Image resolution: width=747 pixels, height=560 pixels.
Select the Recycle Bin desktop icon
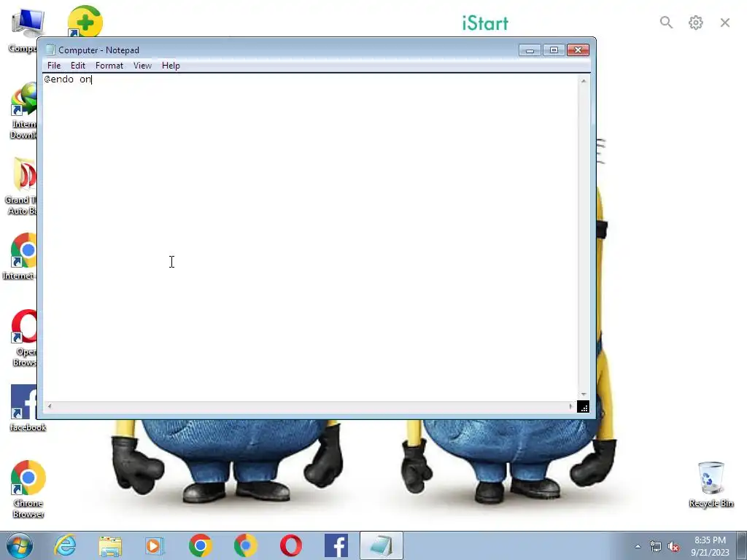711,484
